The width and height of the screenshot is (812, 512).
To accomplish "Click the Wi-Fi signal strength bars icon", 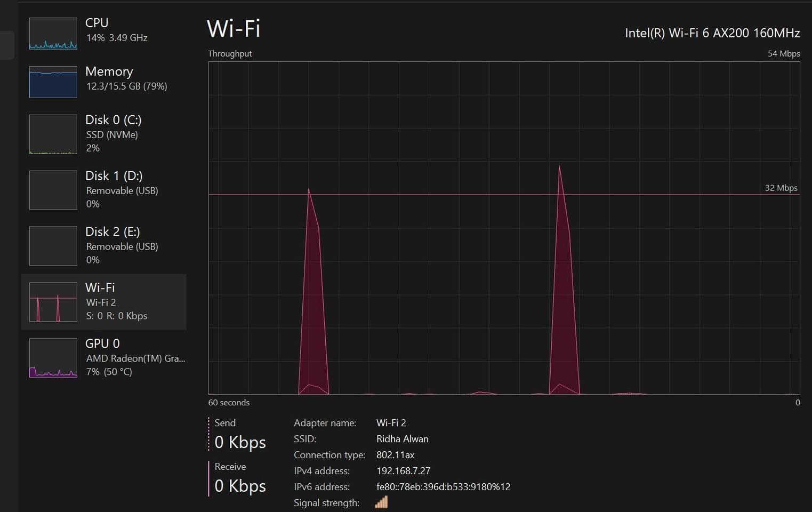I will tap(381, 502).
